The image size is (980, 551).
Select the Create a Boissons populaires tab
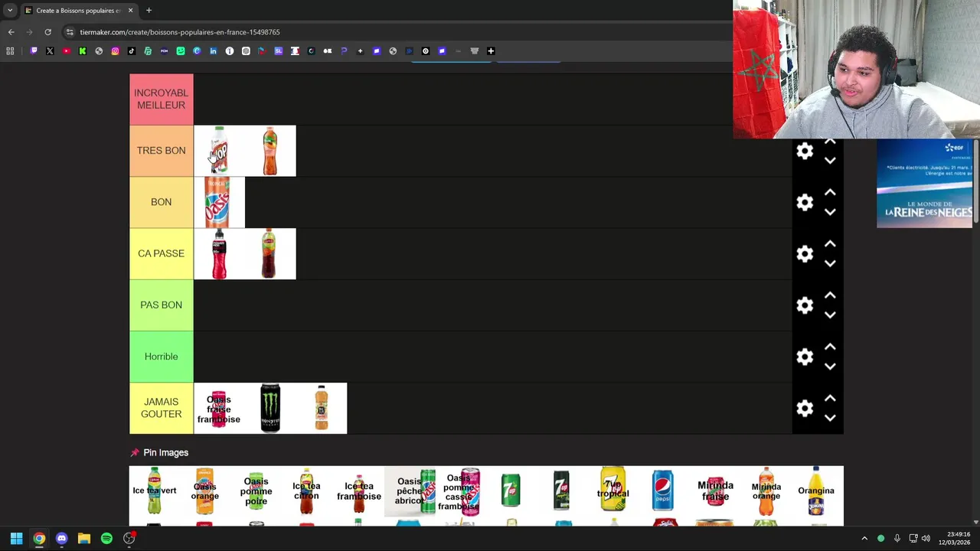click(x=78, y=11)
